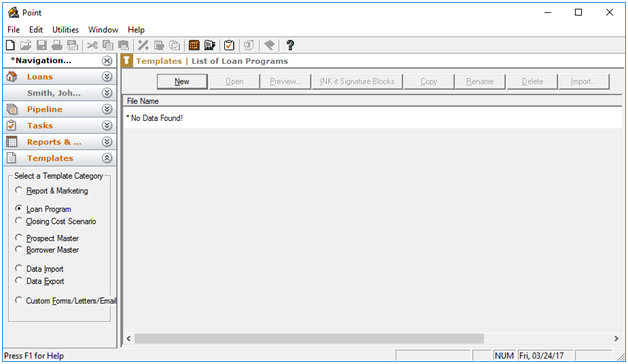628x364 pixels.
Task: Click the clipboard checkmark tasks toolbar icon
Action: tap(229, 45)
